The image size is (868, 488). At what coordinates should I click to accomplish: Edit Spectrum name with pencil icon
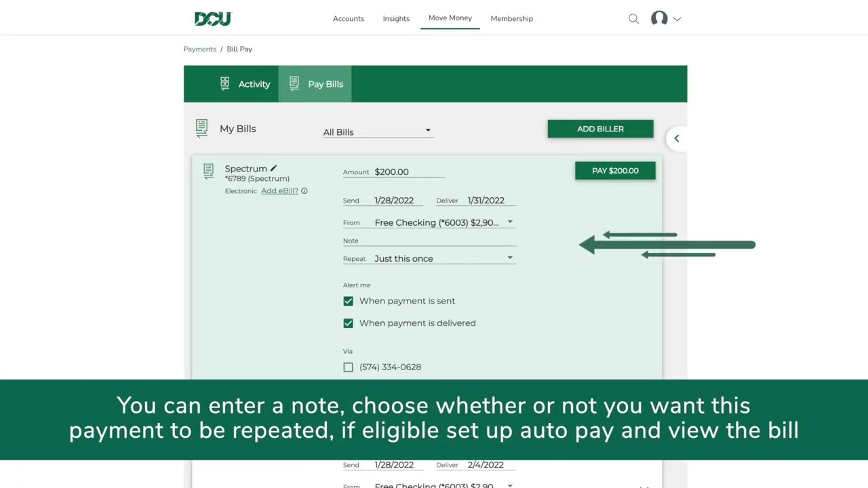273,168
